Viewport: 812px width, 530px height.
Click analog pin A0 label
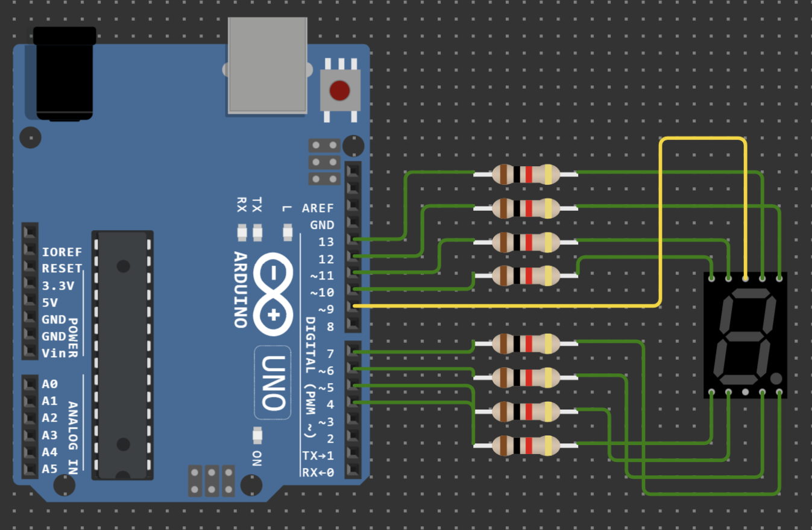click(50, 384)
